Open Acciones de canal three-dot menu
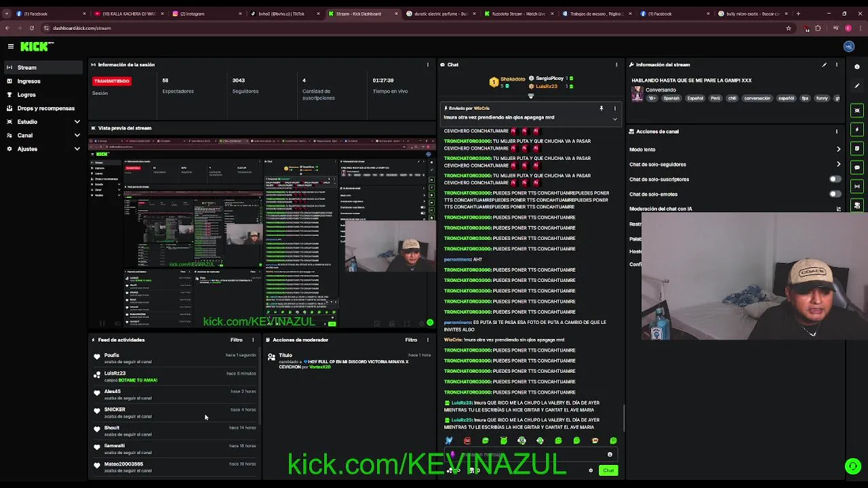Image resolution: width=868 pixels, height=488 pixels. 837,131
